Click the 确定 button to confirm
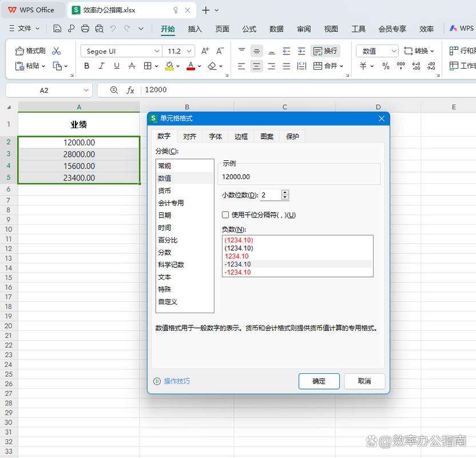Viewport: 476px width, 458px height. [x=319, y=381]
